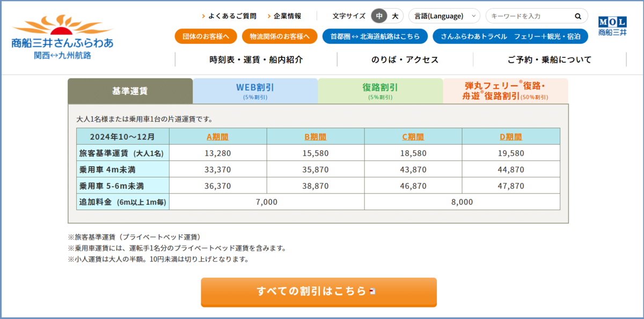This screenshot has width=644, height=319.
Task: Click the すべての割引はこちら button
Action: pyautogui.click(x=319, y=292)
